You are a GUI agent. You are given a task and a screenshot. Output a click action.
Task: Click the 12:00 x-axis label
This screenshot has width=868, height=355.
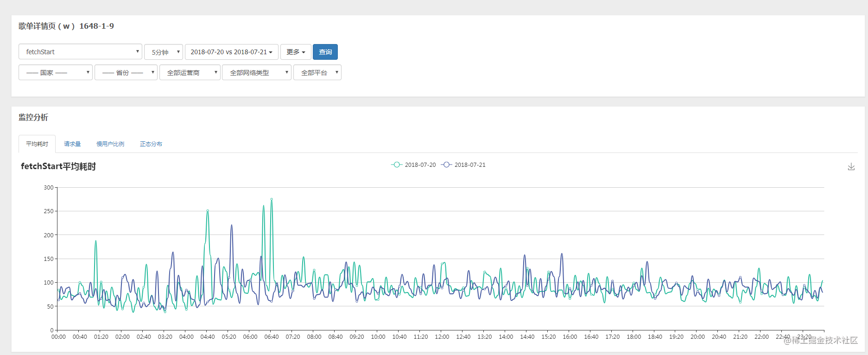pyautogui.click(x=442, y=337)
